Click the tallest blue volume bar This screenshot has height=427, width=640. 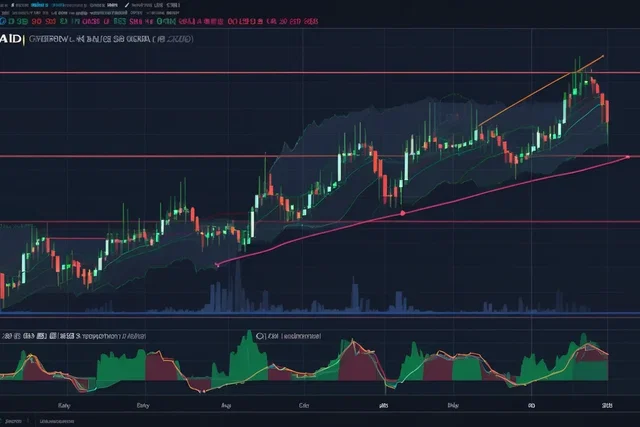(x=238, y=287)
